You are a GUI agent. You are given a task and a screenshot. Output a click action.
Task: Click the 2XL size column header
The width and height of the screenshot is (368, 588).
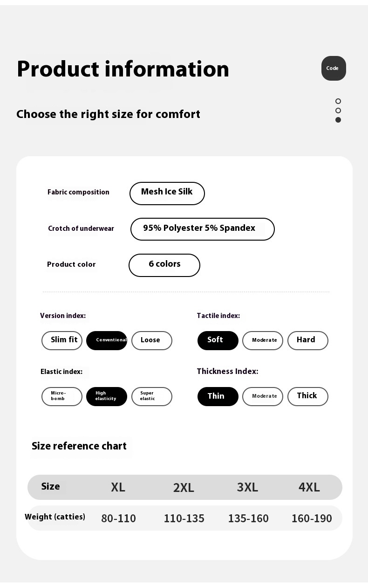pyautogui.click(x=184, y=488)
